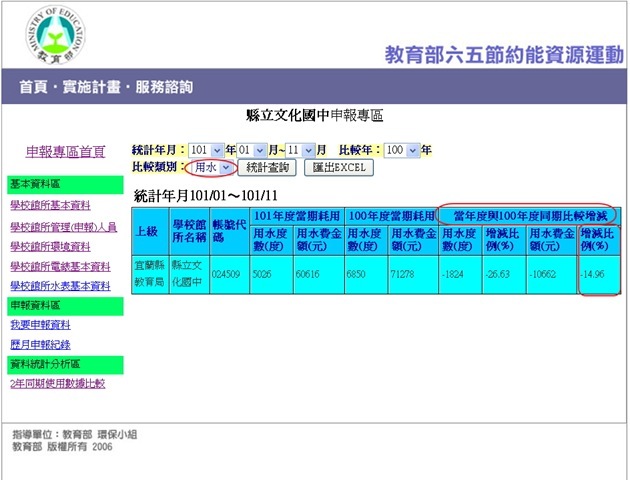Open 服務諮詢 in the navigation bar
This screenshot has width=630, height=480.
coord(163,87)
